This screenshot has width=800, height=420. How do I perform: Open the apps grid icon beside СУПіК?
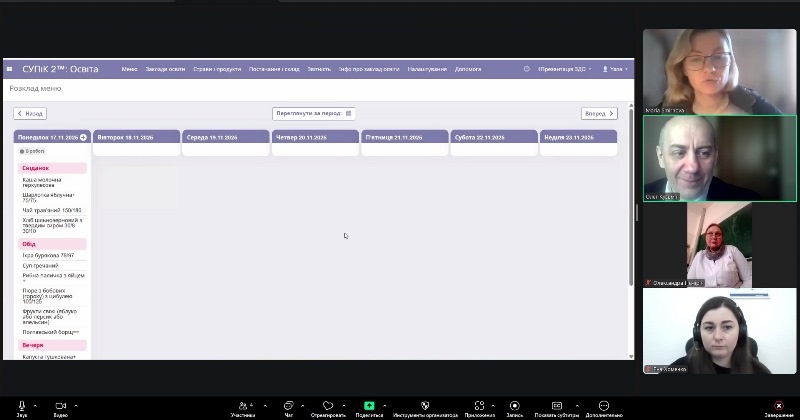click(x=9, y=69)
